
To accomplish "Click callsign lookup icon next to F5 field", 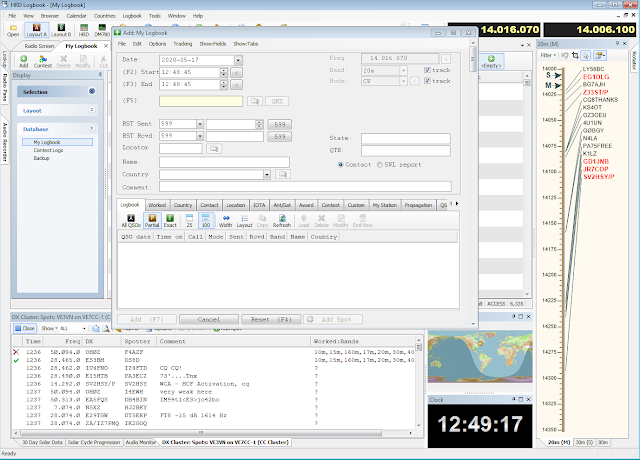I will click(x=255, y=101).
